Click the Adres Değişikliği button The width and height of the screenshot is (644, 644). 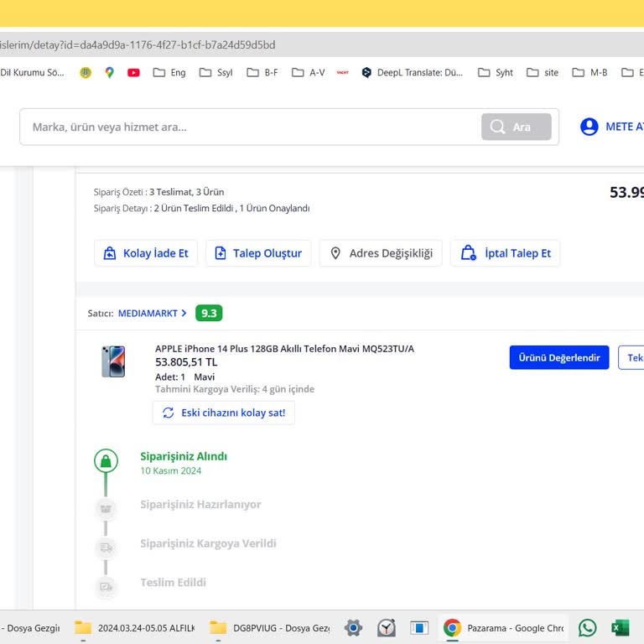click(x=381, y=253)
